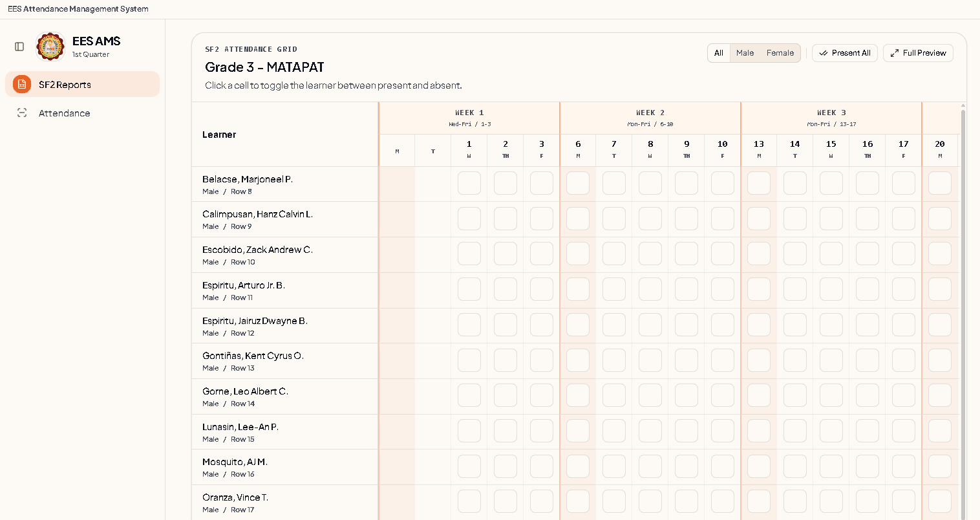The width and height of the screenshot is (980, 520).
Task: Toggle Belacse, Marjoneel P. attendance on day 1
Action: 469,183
